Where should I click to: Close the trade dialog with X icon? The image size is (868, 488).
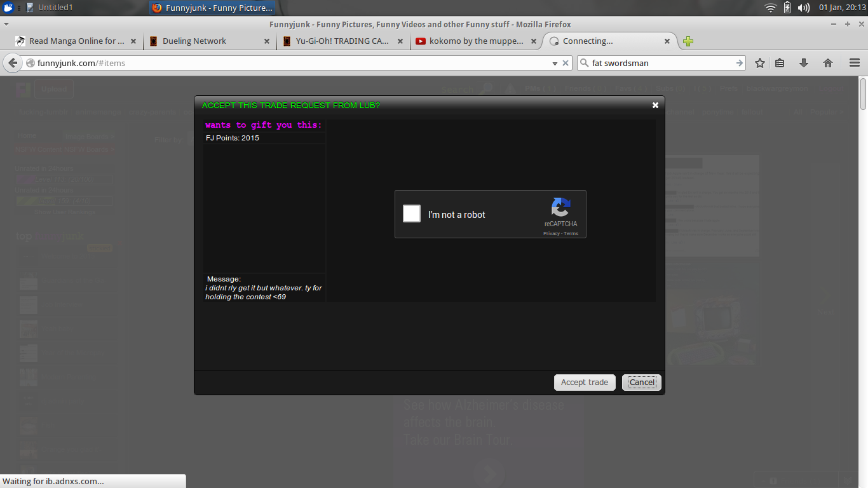(x=655, y=105)
